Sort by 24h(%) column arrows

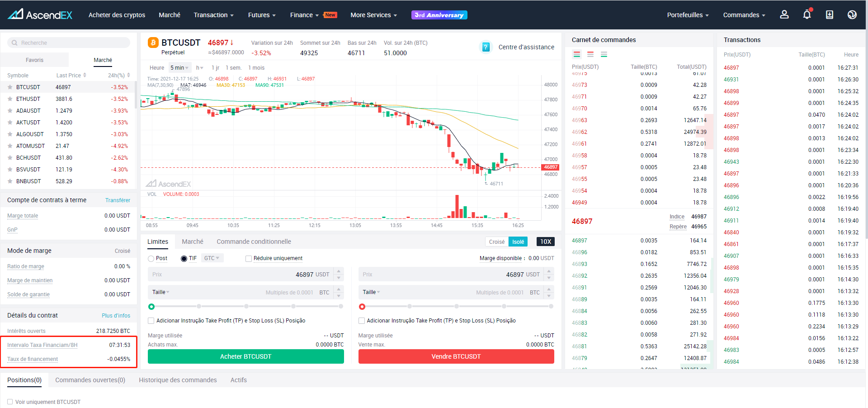pos(128,76)
